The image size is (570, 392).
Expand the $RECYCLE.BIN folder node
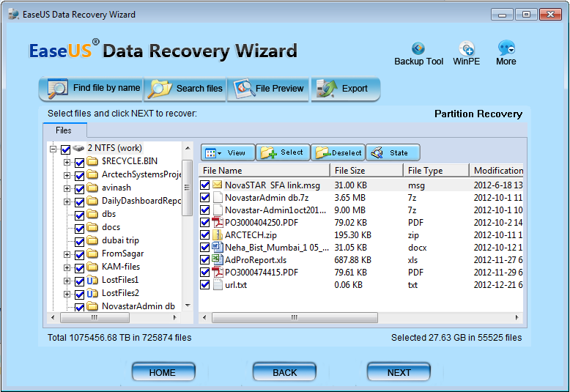click(x=67, y=162)
